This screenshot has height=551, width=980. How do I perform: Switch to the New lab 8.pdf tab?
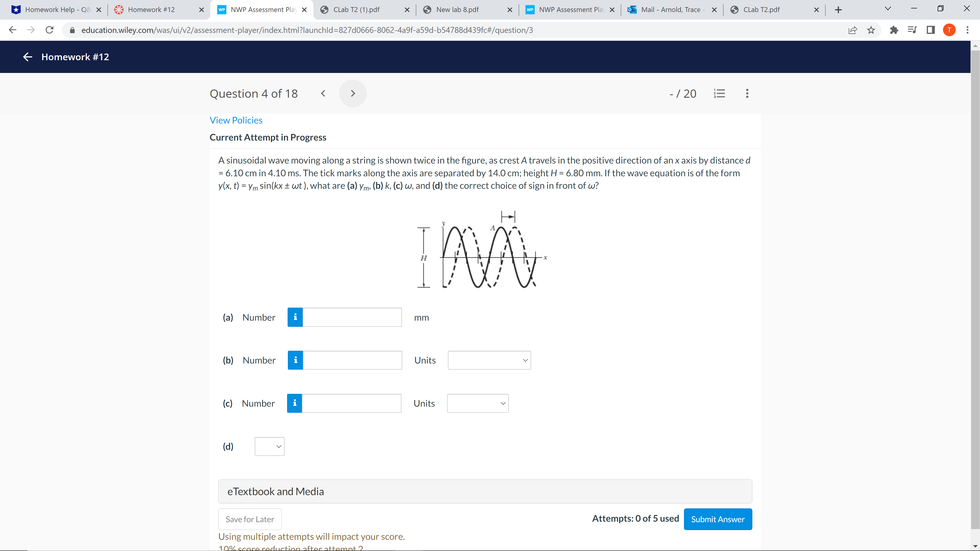click(x=457, y=9)
